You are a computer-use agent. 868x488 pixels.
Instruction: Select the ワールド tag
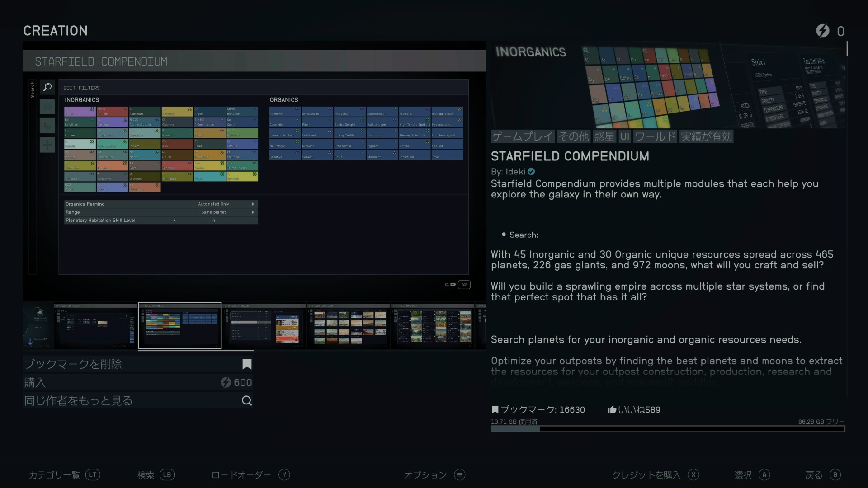pyautogui.click(x=656, y=136)
